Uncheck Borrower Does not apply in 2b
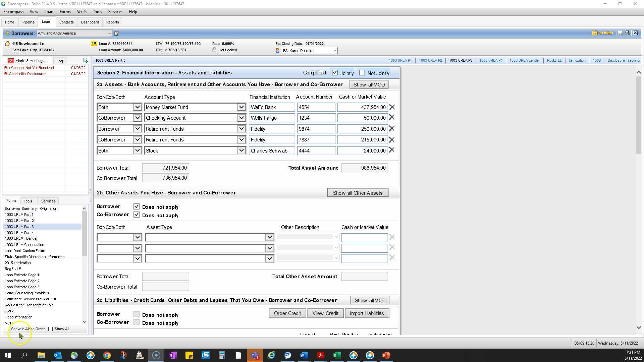Screen dimensions: 644x362 pyautogui.click(x=137, y=206)
